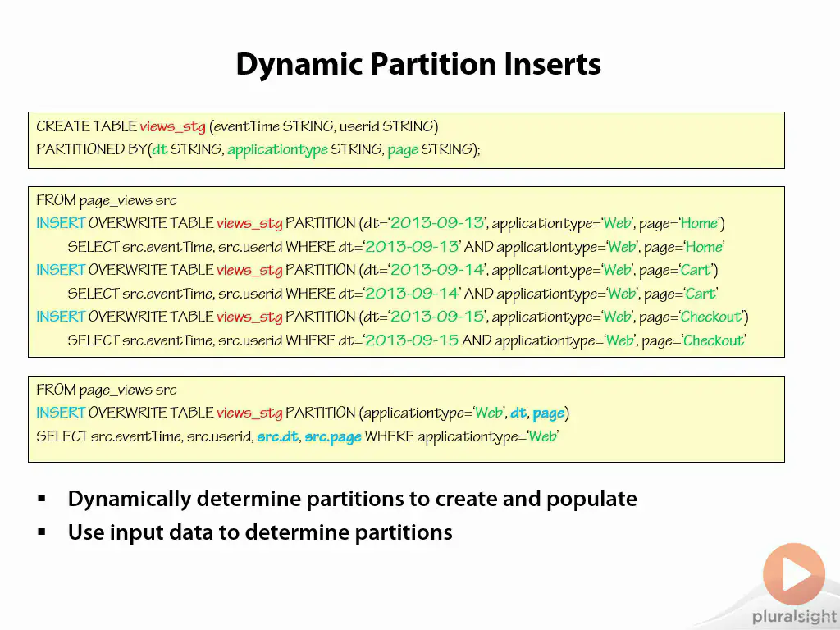840x630 pixels.
Task: Click the INSERT line with PARTITION (applicationtype='Web', dt, page)
Action: point(303,413)
